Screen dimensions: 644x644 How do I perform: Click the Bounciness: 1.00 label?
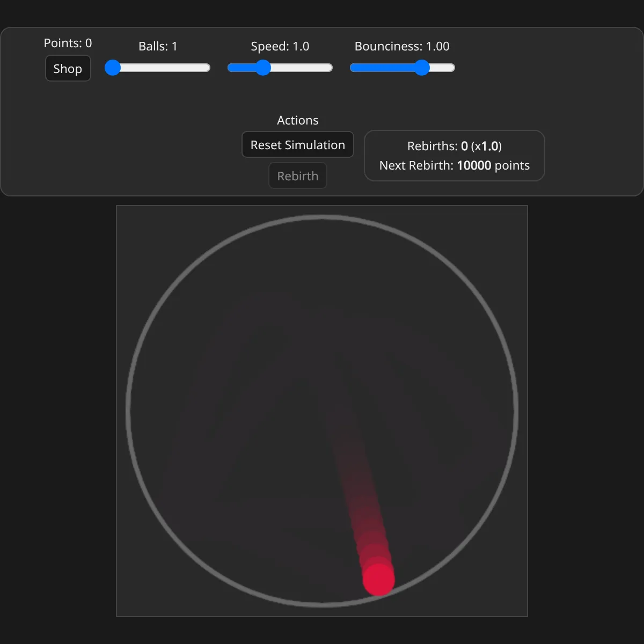(402, 46)
